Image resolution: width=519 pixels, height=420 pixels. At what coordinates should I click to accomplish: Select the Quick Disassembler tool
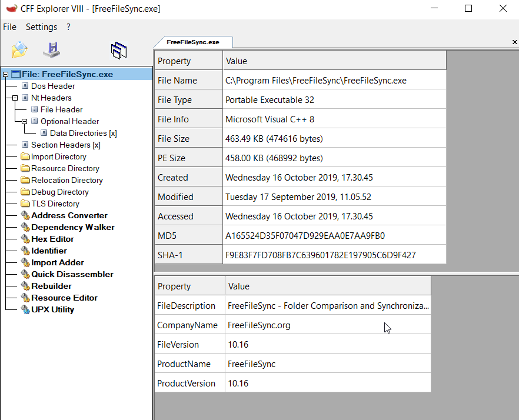72,274
